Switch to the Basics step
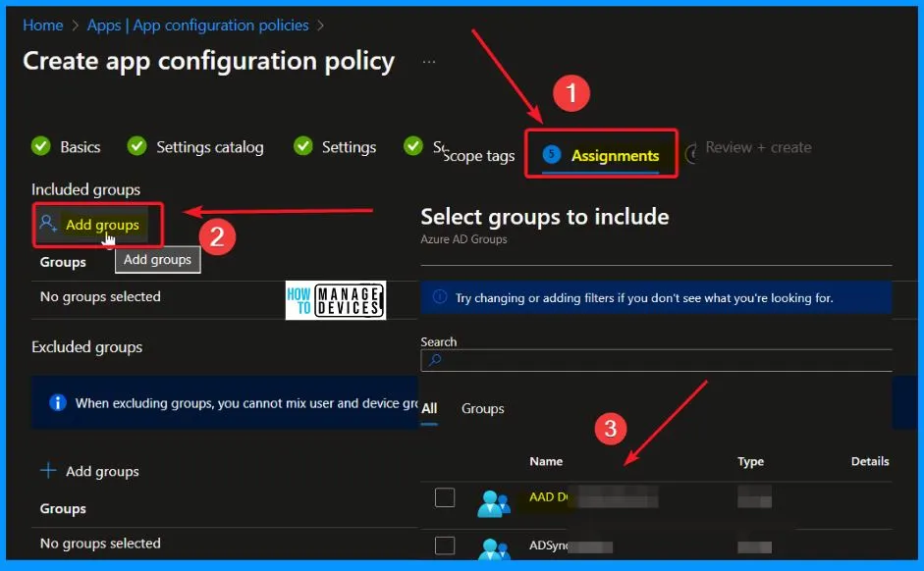 click(x=81, y=146)
